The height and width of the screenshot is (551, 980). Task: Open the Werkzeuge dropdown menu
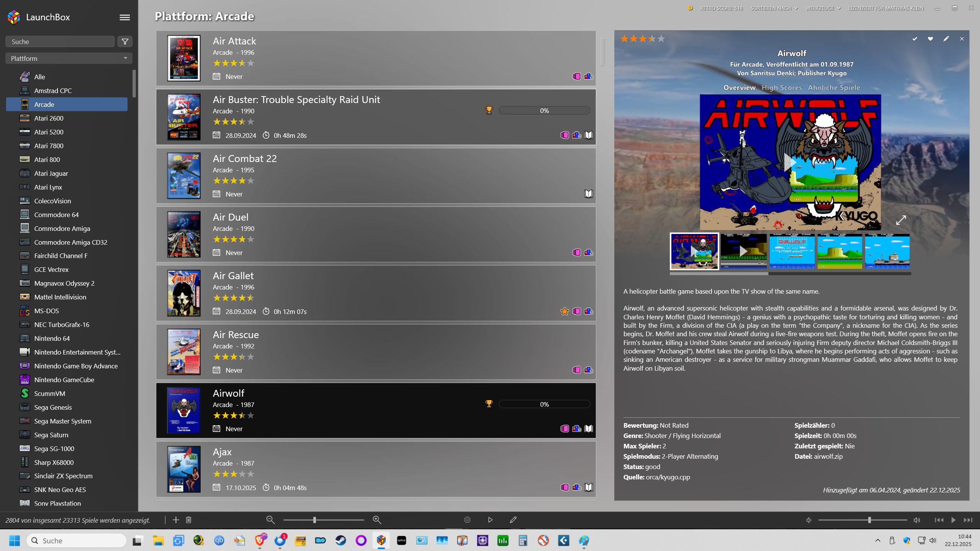point(823,8)
